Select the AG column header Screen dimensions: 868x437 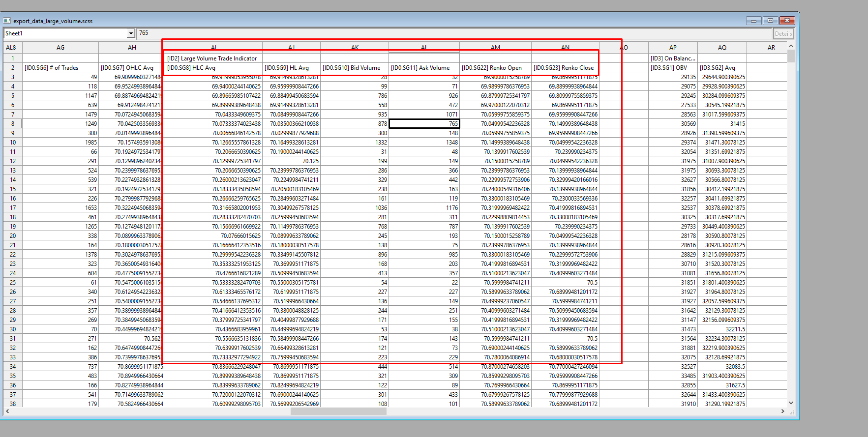(x=60, y=48)
